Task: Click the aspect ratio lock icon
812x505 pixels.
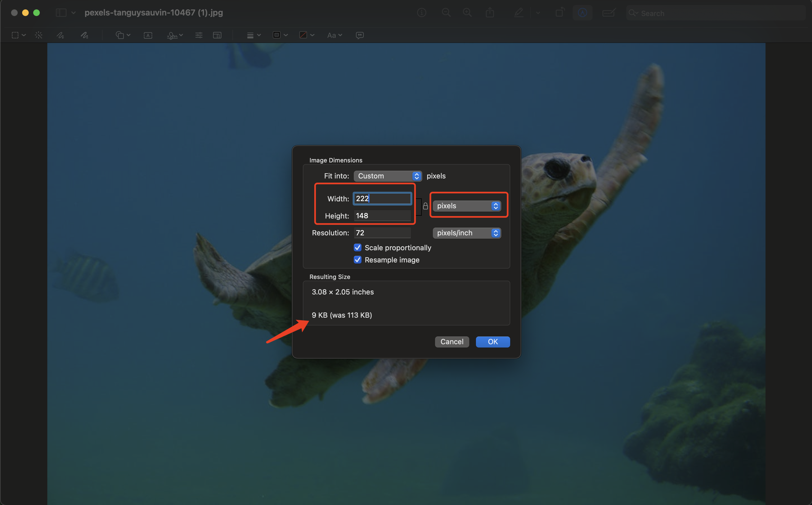Action: [425, 206]
